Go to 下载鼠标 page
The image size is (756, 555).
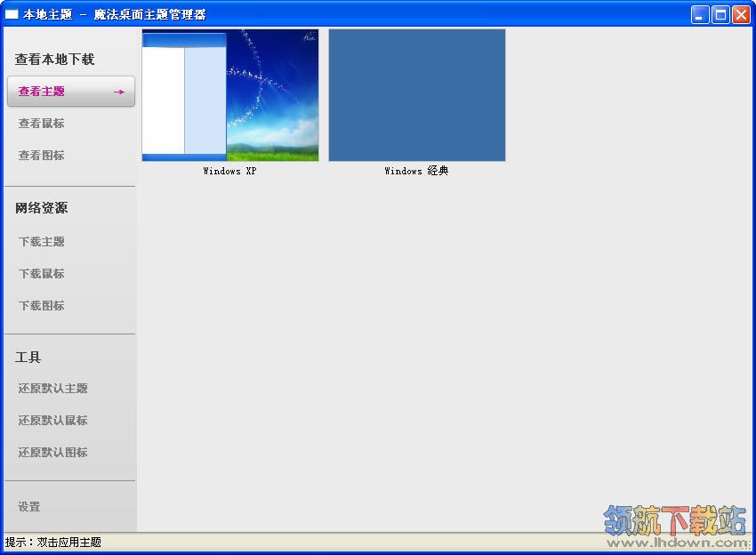pos(42,273)
